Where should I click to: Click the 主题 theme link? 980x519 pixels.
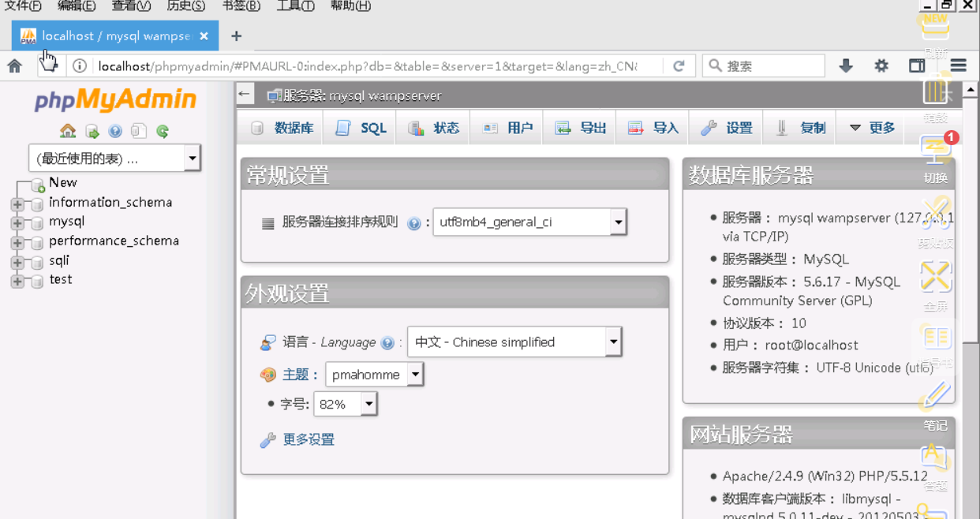[297, 375]
